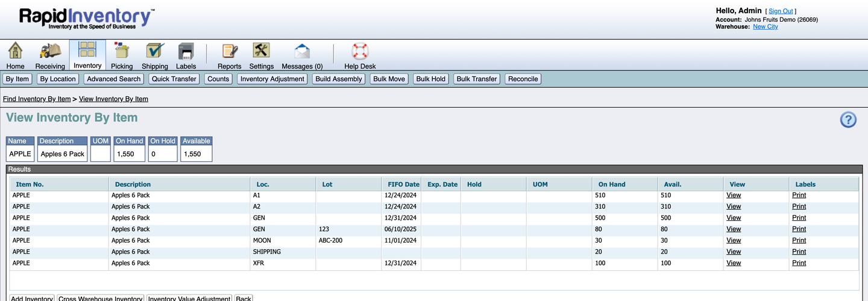Open the Messages envelope icon

tap(302, 52)
